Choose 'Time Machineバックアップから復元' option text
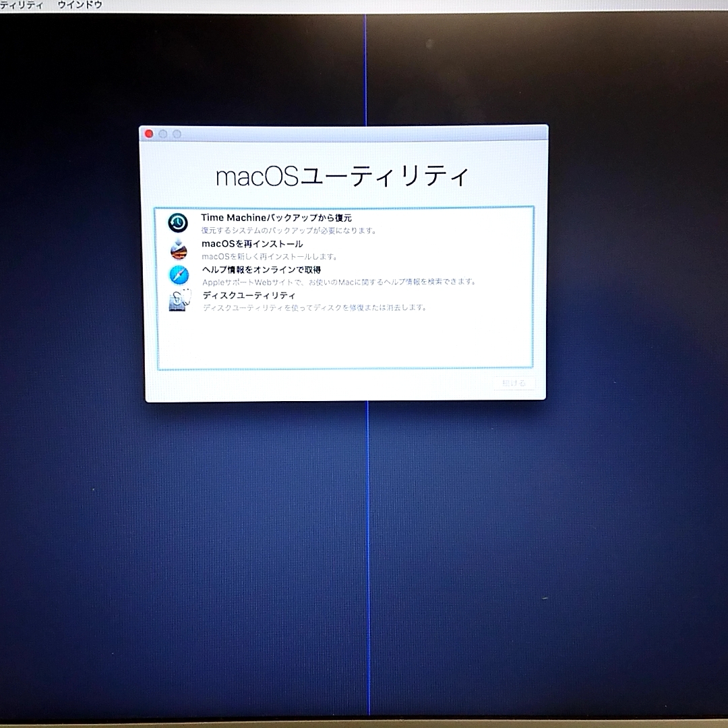The image size is (728, 728). click(x=276, y=218)
